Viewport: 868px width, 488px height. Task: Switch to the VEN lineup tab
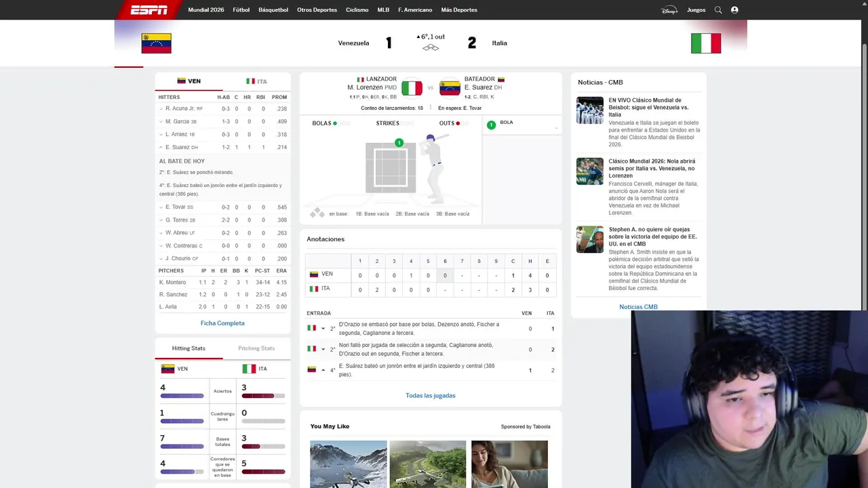click(x=189, y=81)
